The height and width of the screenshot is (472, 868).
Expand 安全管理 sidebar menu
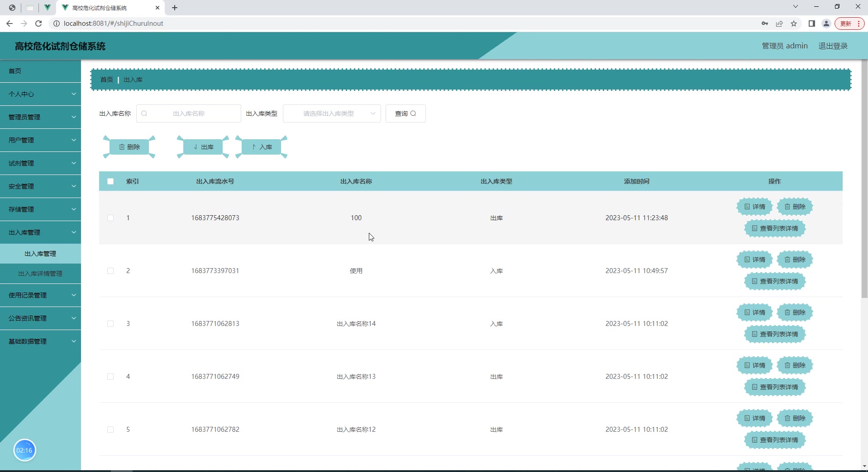point(40,186)
